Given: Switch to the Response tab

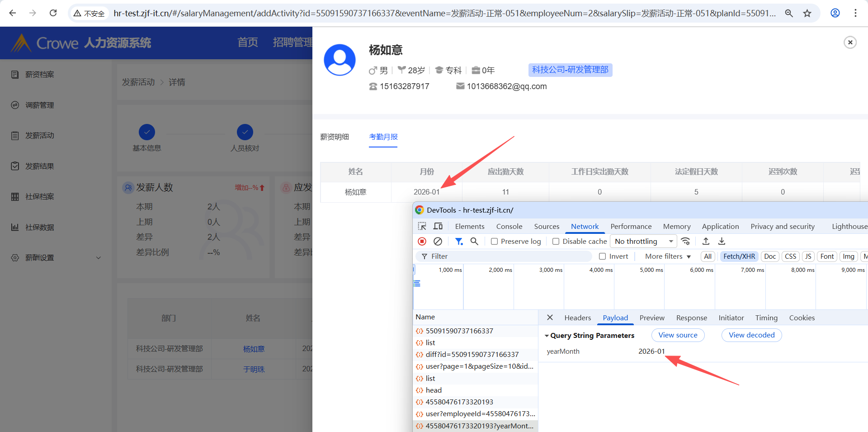Looking at the screenshot, I should (691, 318).
